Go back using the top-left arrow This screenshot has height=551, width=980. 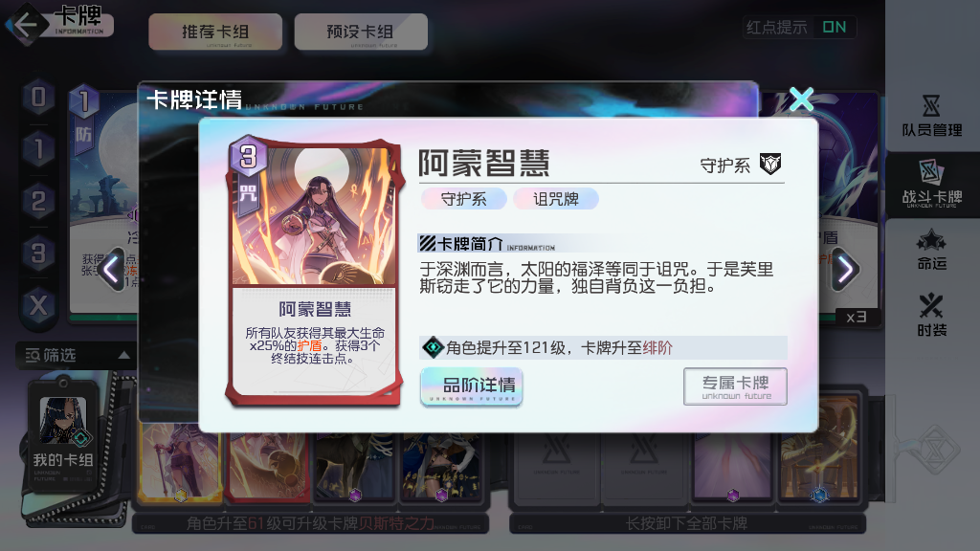[x=26, y=25]
